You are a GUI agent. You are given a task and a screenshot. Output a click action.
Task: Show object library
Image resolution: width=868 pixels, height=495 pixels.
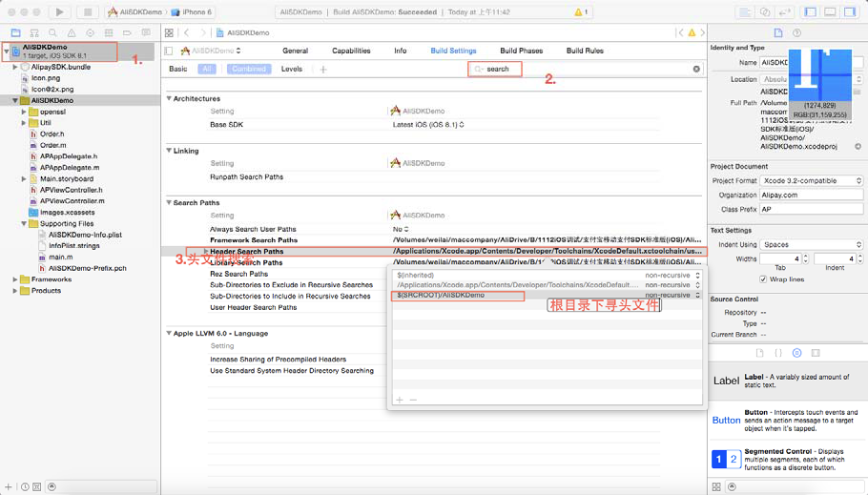point(797,353)
